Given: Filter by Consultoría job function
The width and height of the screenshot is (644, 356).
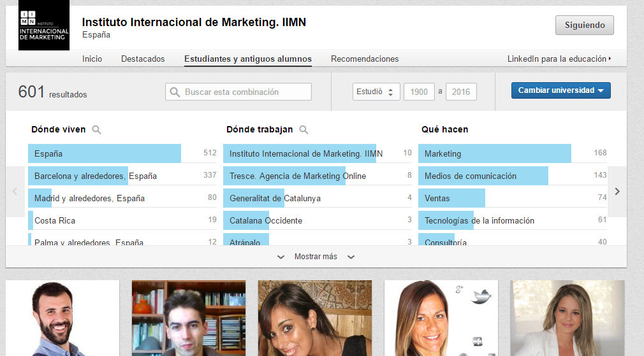Looking at the screenshot, I should (513, 239).
